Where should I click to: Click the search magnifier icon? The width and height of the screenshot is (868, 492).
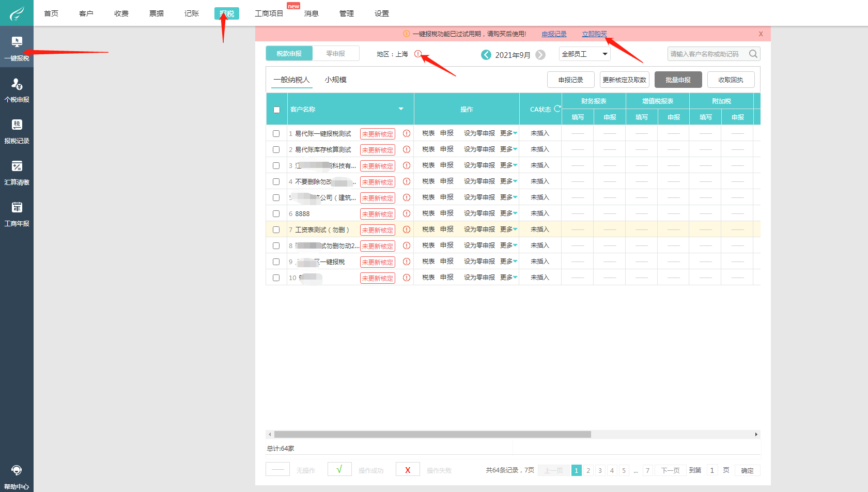(753, 54)
